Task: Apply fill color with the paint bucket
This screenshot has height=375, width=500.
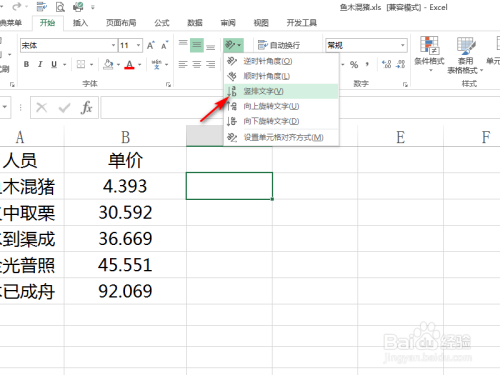Action: click(108, 64)
